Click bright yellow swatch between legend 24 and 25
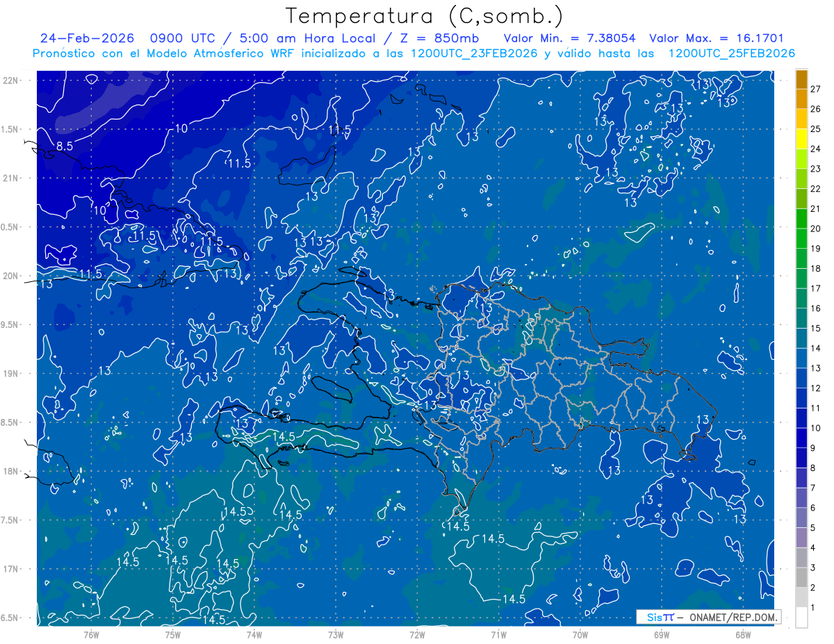 [x=801, y=139]
